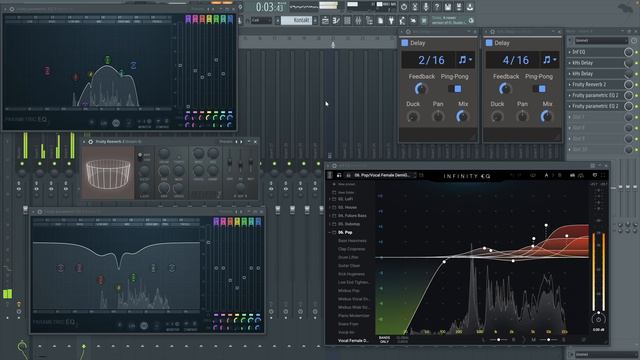Toggle Fruity Reeverb 2 bypass switch left of knobs

point(140,156)
